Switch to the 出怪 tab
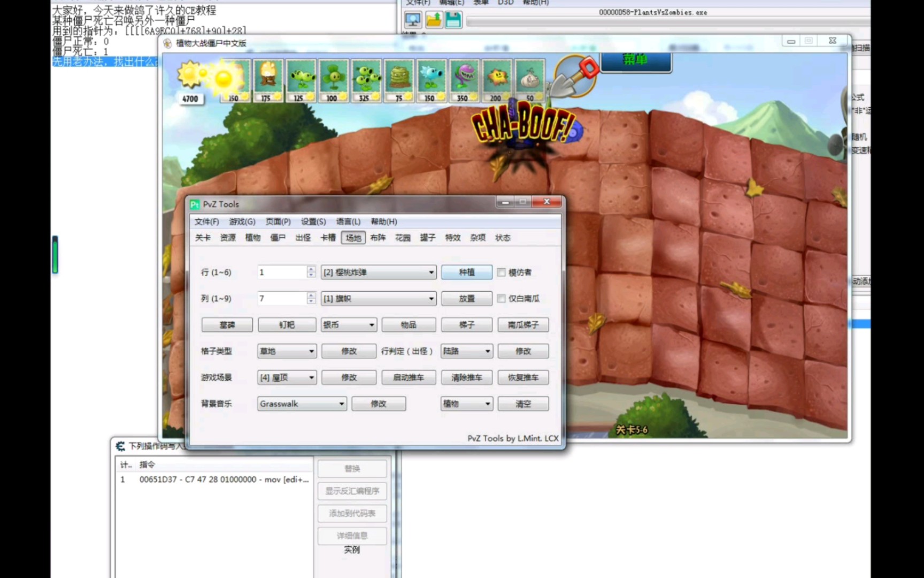Viewport: 924px width, 578px height. [x=303, y=238]
